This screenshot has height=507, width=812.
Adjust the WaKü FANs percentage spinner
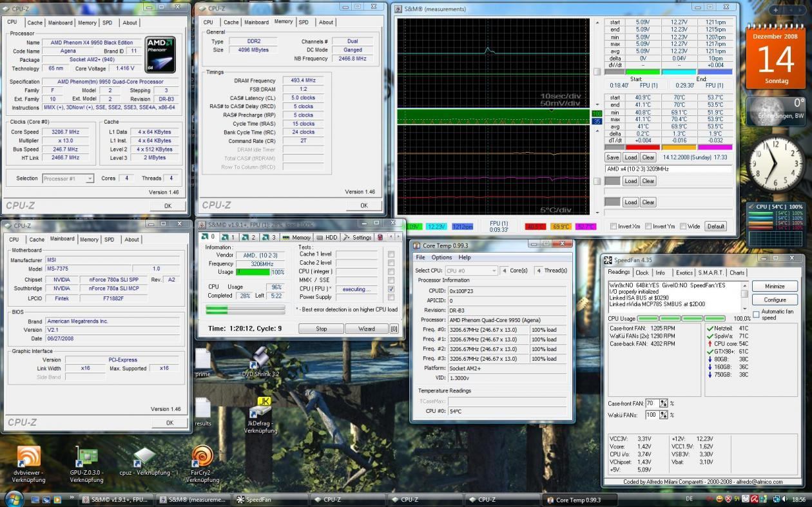(664, 415)
